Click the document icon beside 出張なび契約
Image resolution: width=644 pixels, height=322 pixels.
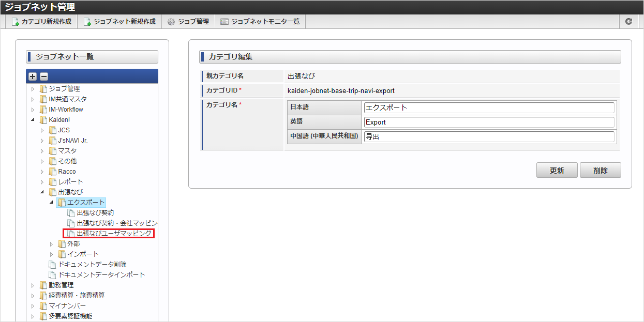point(71,213)
